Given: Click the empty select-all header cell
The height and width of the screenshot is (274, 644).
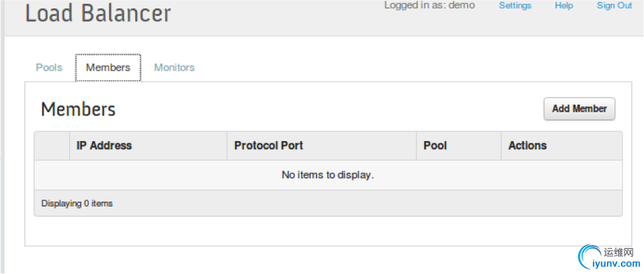Looking at the screenshot, I should pyautogui.click(x=52, y=146).
